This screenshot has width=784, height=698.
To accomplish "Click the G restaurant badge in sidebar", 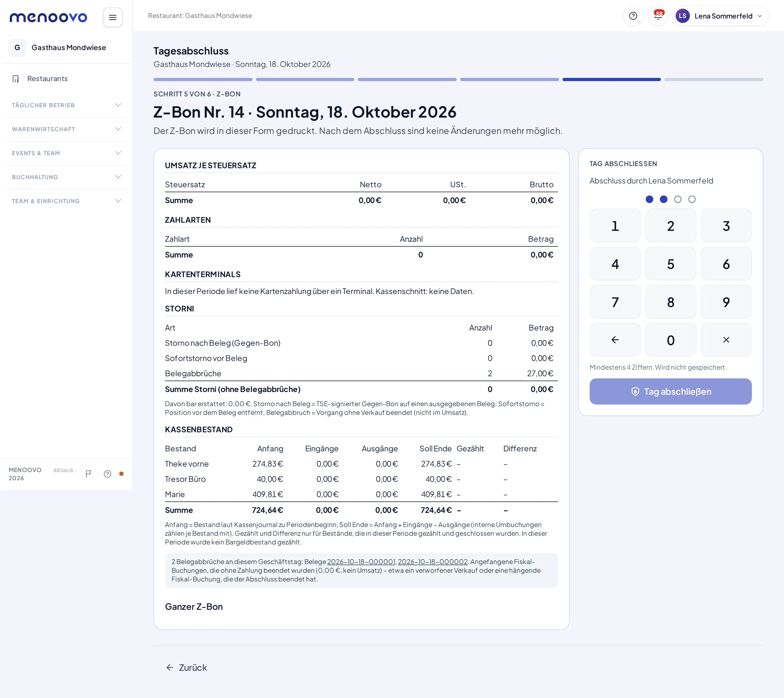I will coord(17,48).
